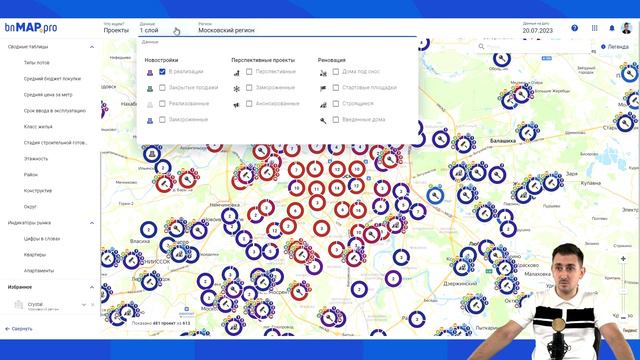
Task: Expand the Crystal favorite chevron
Action: point(84,305)
